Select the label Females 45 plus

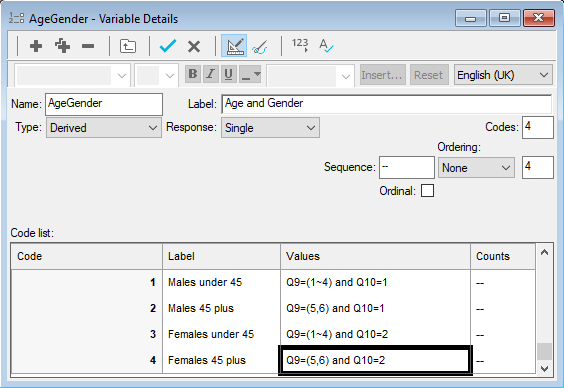coord(207,360)
